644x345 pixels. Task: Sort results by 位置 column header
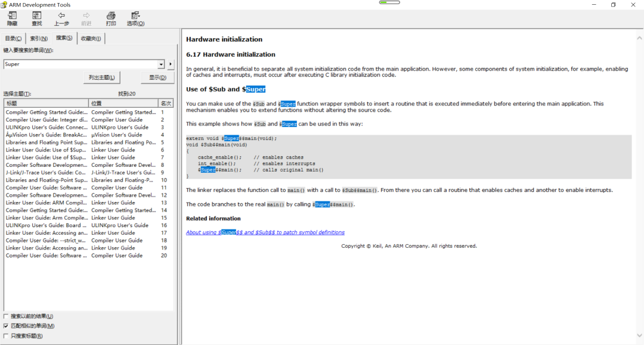(x=123, y=103)
